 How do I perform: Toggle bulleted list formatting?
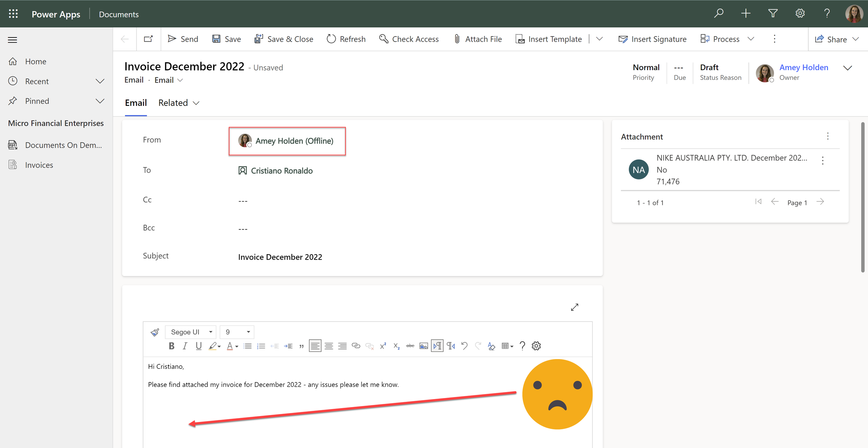(247, 346)
